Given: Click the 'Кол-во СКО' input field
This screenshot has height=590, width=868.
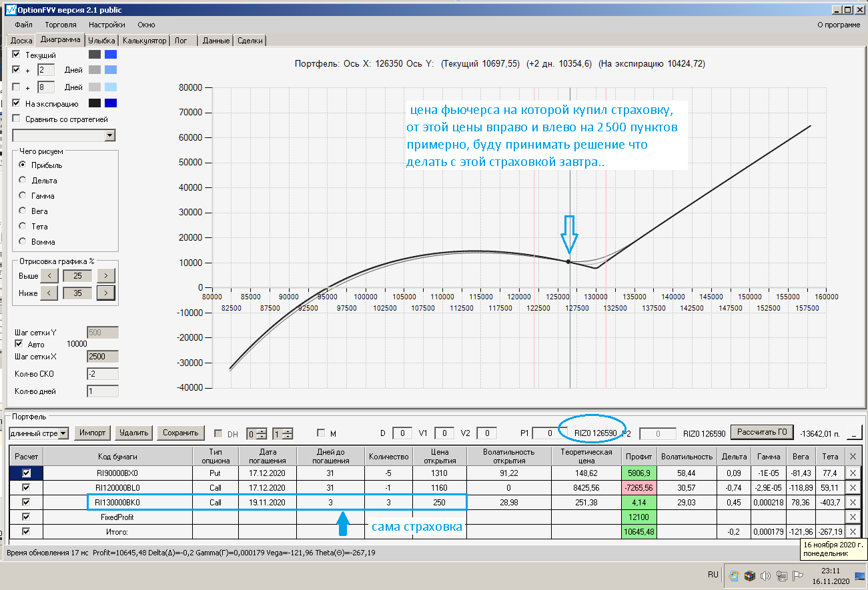Looking at the screenshot, I should [103, 374].
